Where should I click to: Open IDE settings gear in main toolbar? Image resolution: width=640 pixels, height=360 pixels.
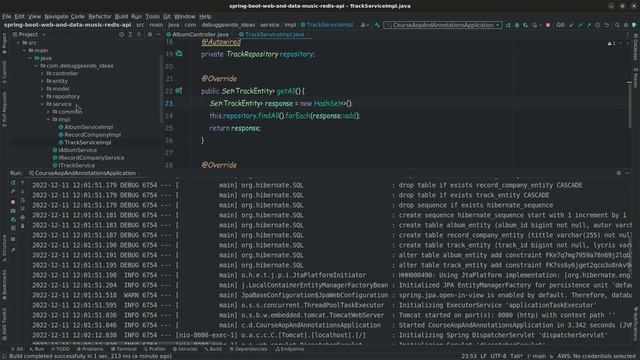tap(626, 25)
